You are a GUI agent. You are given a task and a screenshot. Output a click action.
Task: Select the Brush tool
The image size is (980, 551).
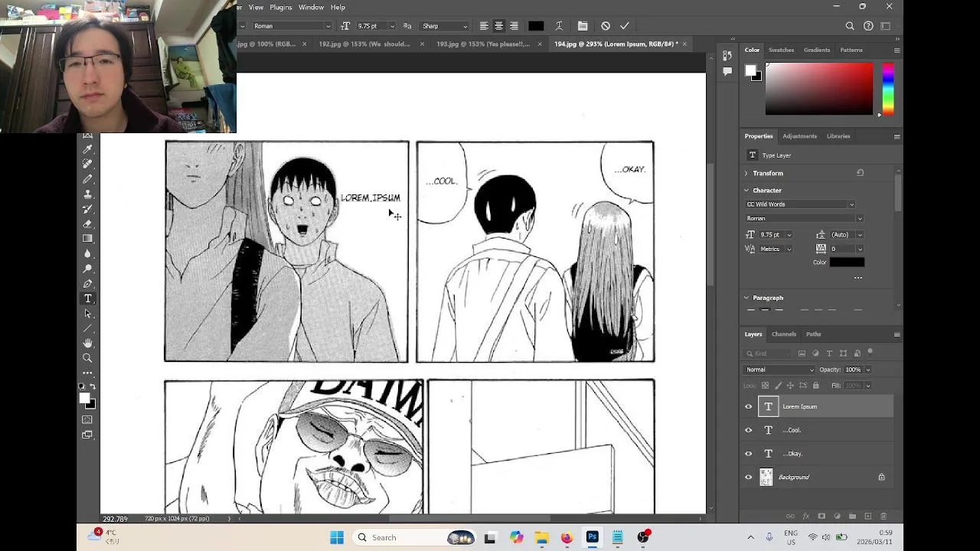(x=88, y=179)
